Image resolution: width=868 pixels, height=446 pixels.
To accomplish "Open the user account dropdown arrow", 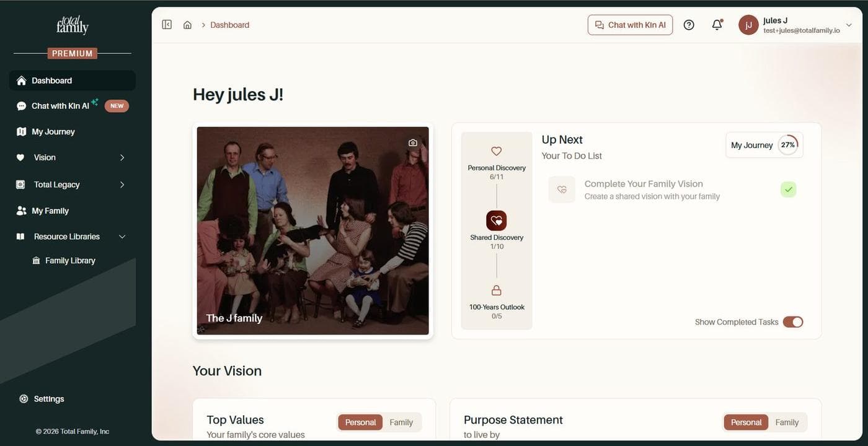I will 849,25.
